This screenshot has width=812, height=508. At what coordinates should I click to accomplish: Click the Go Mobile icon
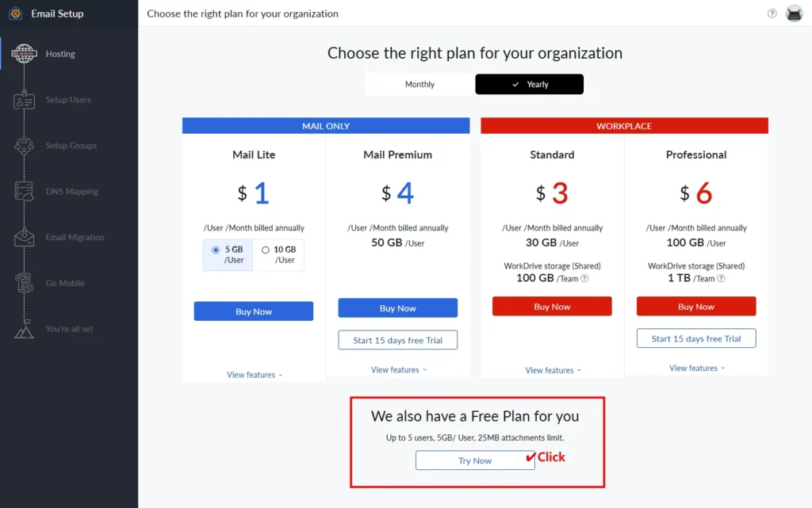point(25,283)
